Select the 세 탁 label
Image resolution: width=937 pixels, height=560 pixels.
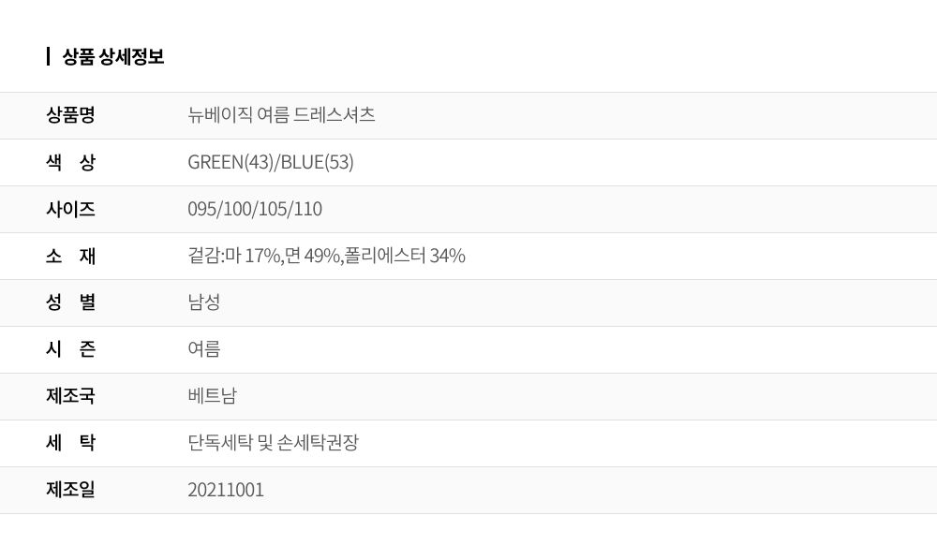tap(70, 443)
